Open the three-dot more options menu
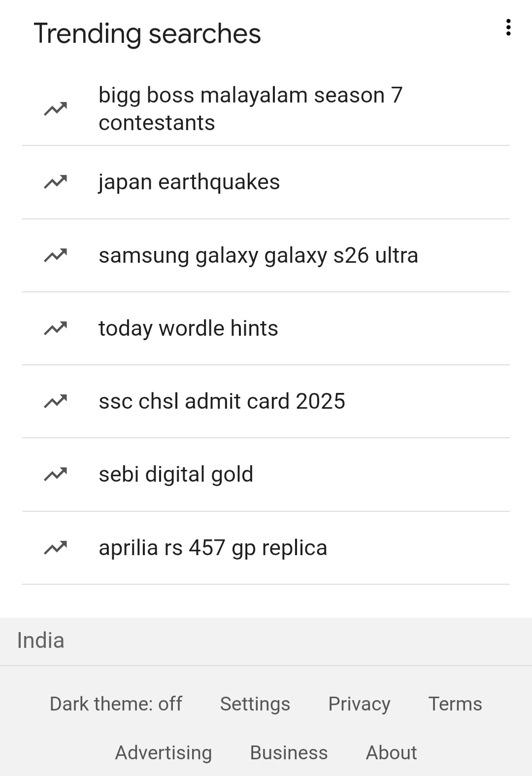 (508, 28)
